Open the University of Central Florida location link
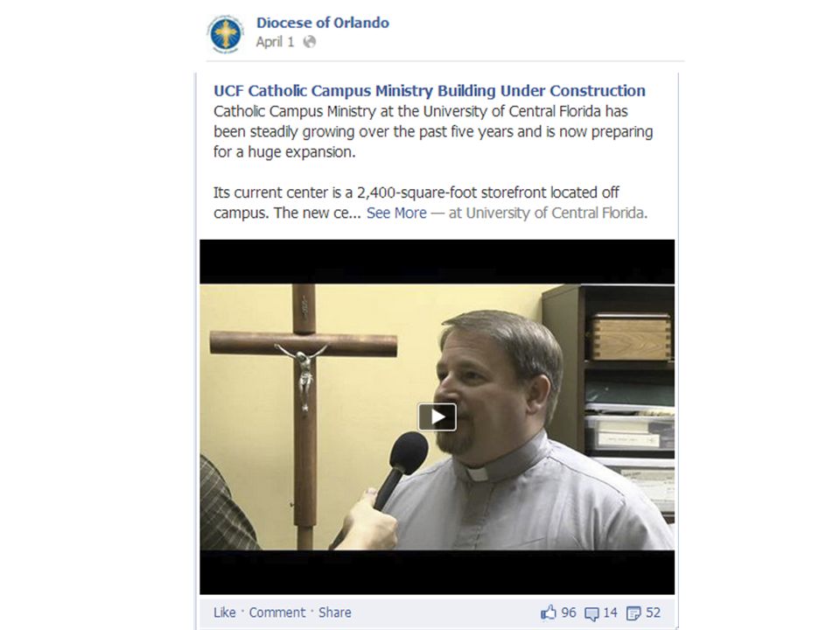Screen dimensions: 840x630 point(554,213)
